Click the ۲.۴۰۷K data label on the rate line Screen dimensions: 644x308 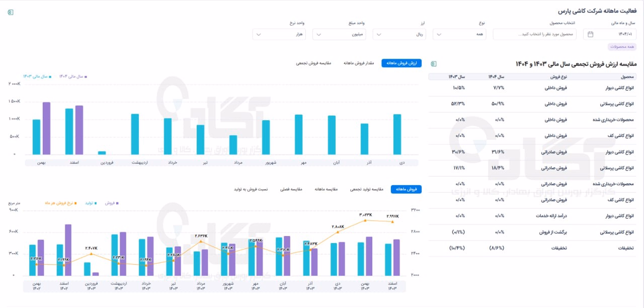91,248
